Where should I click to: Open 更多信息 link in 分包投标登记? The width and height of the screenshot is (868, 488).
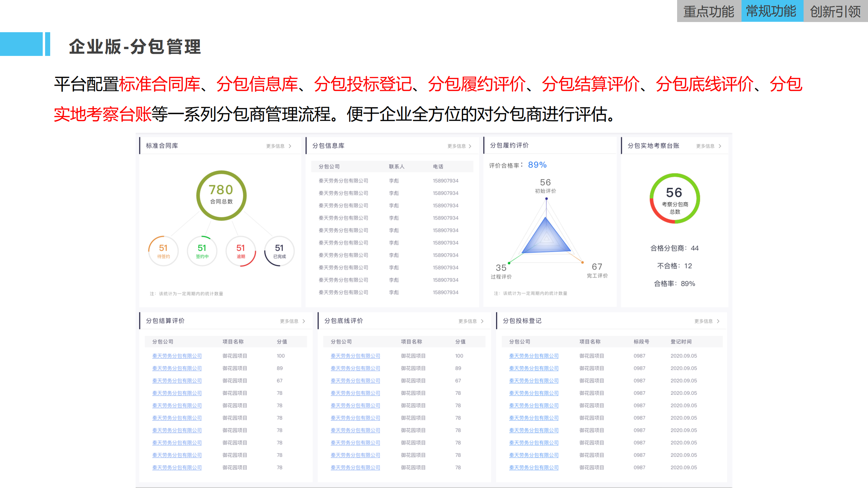[703, 321]
